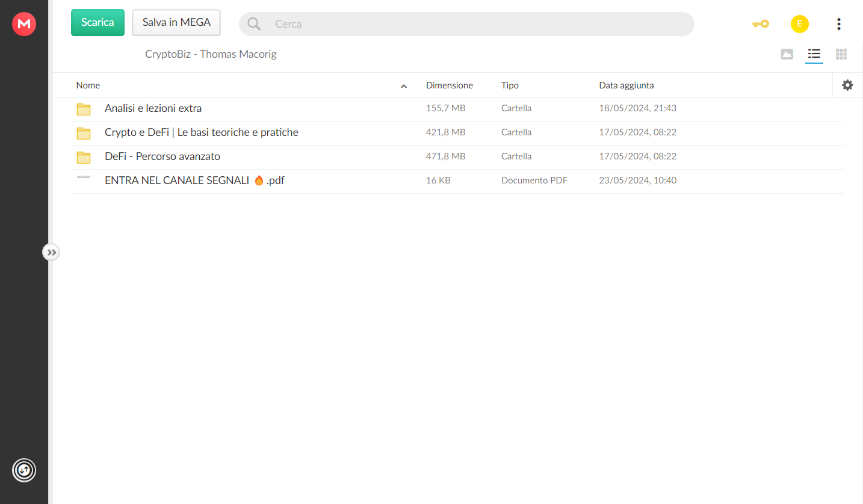
Task: Focus the Cerca search field
Action: point(466,24)
